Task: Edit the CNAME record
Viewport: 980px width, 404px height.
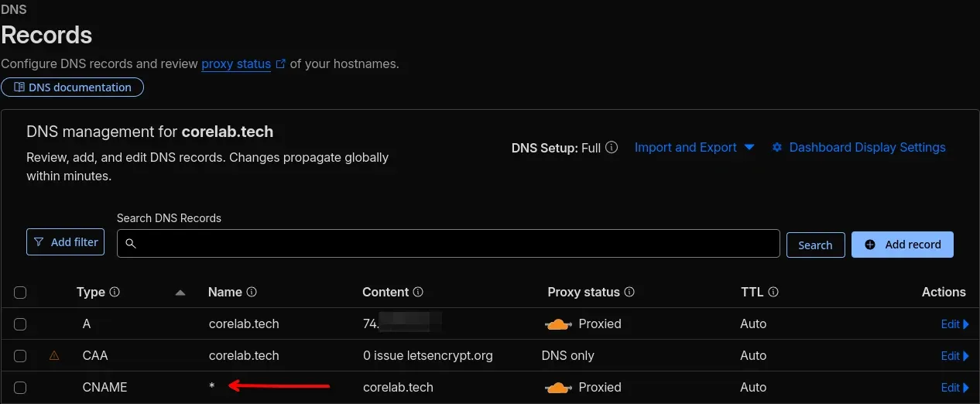Action: click(x=954, y=388)
